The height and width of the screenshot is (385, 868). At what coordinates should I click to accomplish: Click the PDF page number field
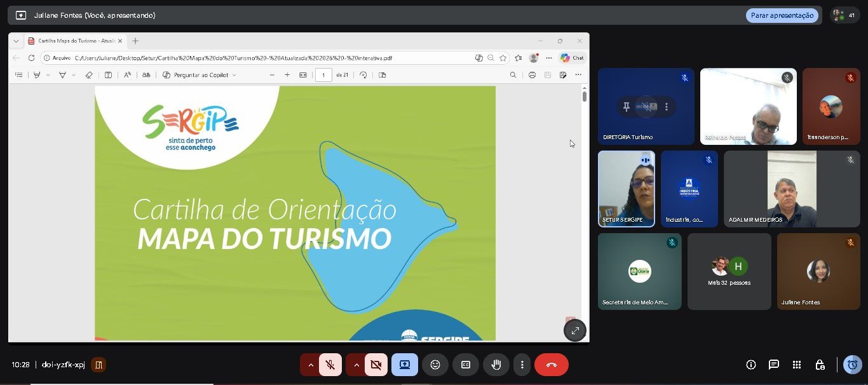[323, 75]
